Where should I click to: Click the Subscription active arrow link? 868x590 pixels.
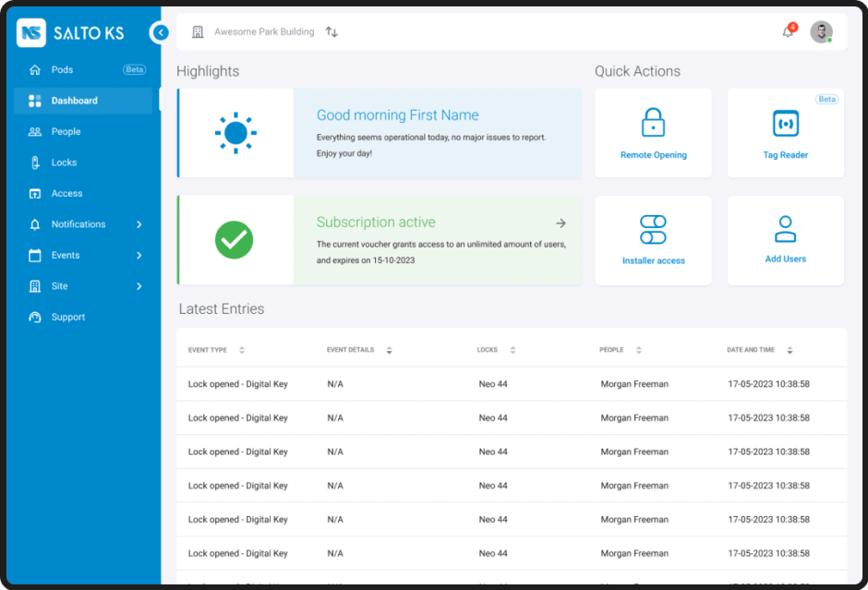point(561,223)
